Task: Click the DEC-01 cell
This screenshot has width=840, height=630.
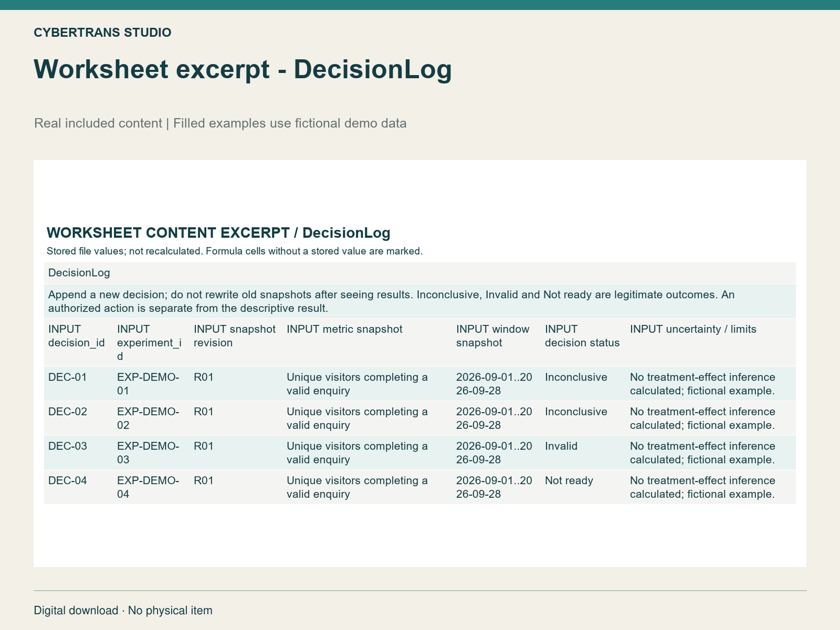Action: coord(68,377)
